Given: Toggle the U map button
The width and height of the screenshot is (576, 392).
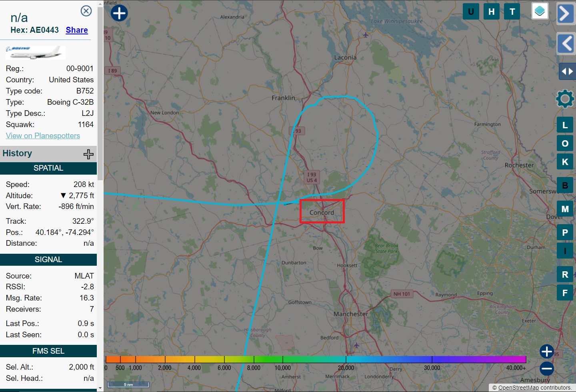Looking at the screenshot, I should (x=471, y=12).
